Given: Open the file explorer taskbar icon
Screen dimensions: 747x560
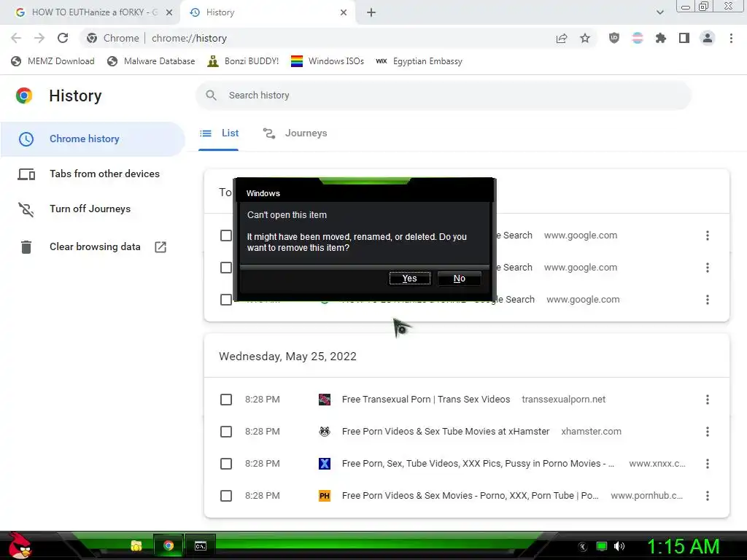Looking at the screenshot, I should 136,545.
